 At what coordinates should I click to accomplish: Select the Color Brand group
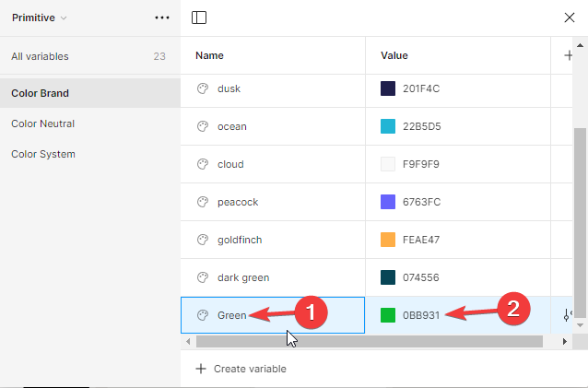(90, 93)
